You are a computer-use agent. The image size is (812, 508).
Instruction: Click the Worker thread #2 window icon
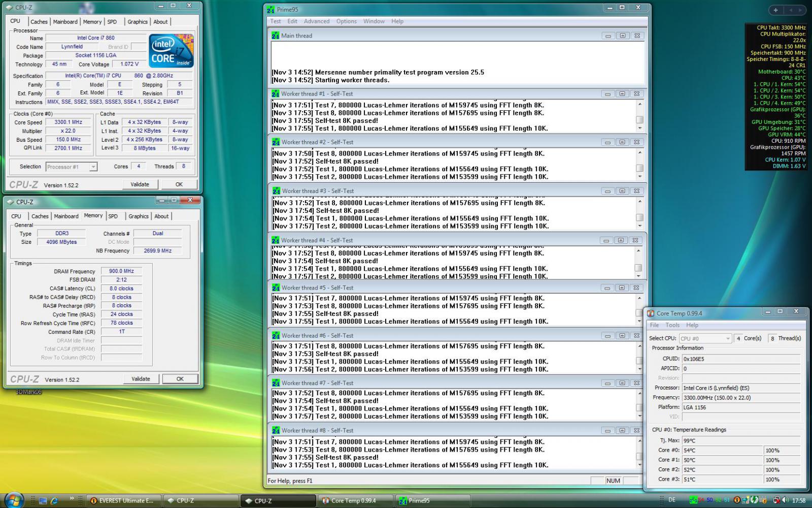tap(276, 142)
